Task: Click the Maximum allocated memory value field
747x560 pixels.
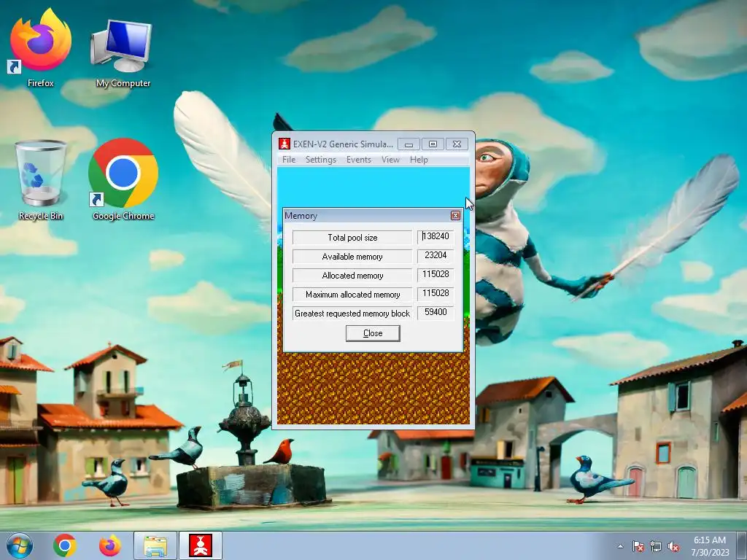Action: pyautogui.click(x=436, y=294)
